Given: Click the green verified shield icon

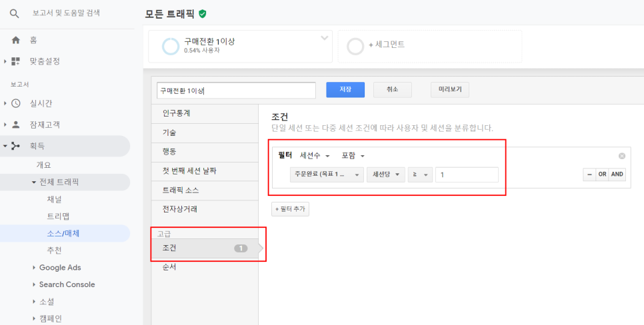Looking at the screenshot, I should pyautogui.click(x=203, y=14).
